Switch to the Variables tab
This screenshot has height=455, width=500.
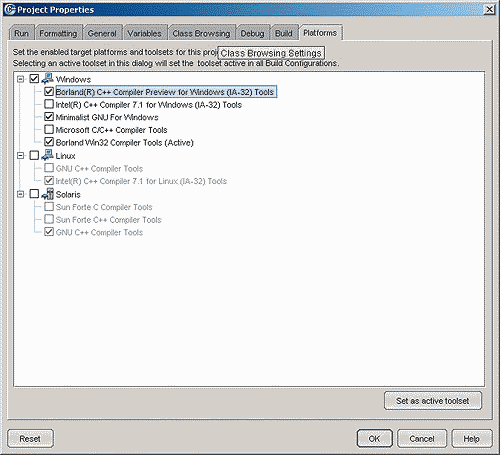click(x=144, y=33)
